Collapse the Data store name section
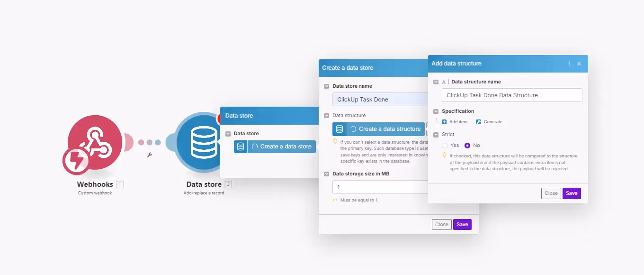The image size is (644, 275). coord(326,86)
